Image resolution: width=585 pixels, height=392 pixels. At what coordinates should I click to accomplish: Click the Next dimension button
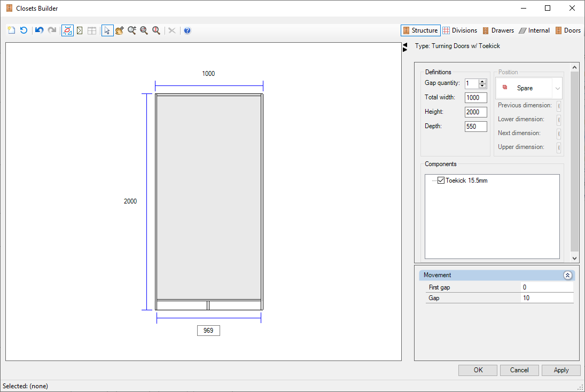click(x=559, y=134)
